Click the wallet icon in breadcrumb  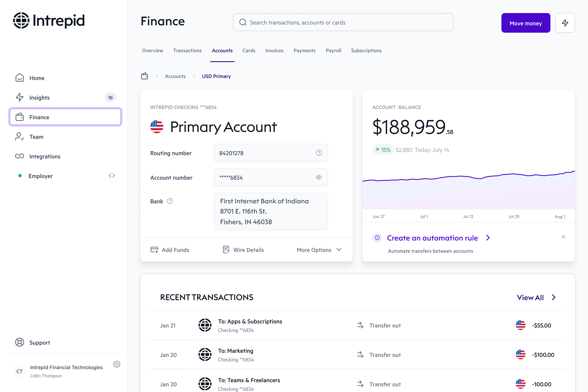tap(145, 76)
